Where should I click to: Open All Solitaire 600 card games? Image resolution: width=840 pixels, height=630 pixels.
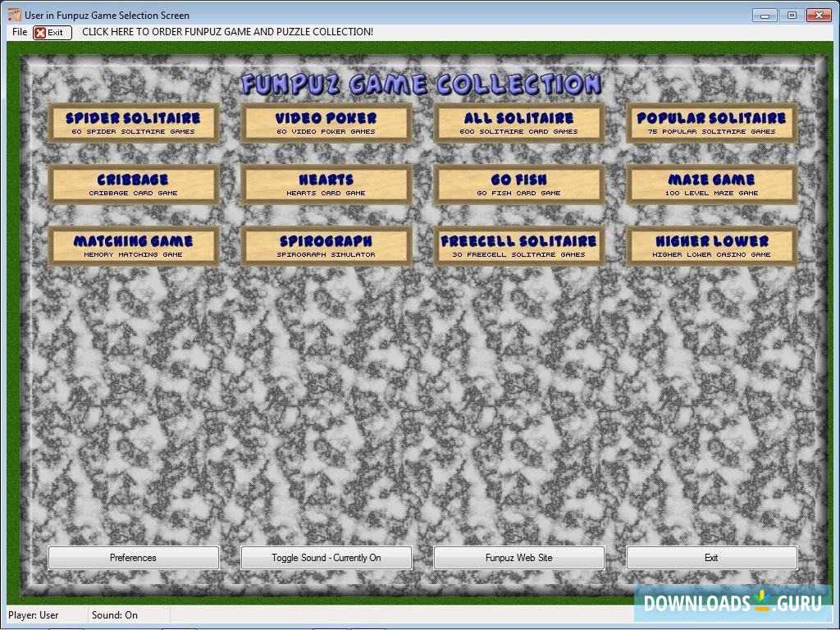[x=519, y=124]
